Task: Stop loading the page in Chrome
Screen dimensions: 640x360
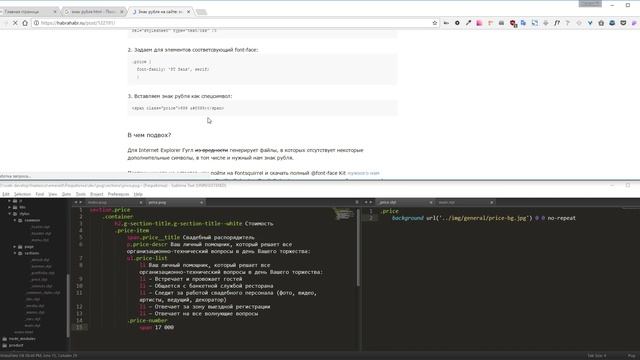Action: [15, 23]
